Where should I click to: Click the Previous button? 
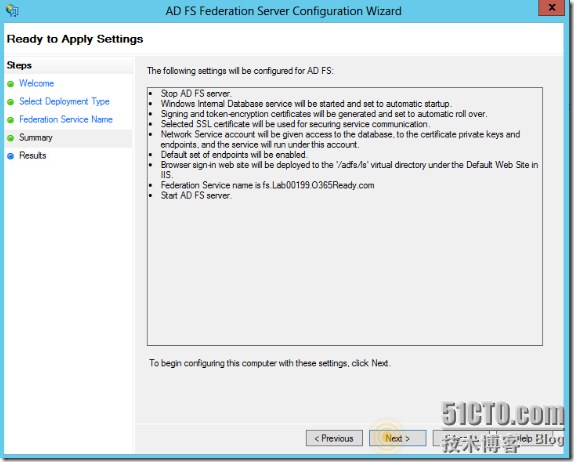coord(334,438)
